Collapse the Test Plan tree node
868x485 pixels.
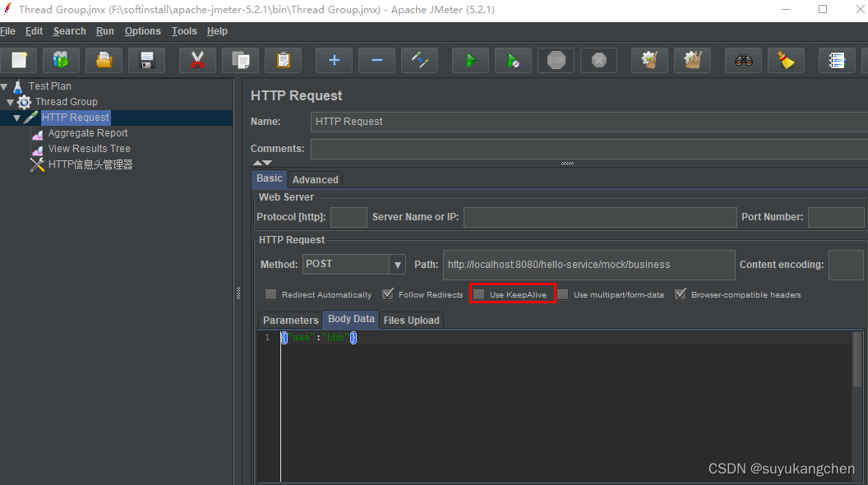(x=4, y=86)
